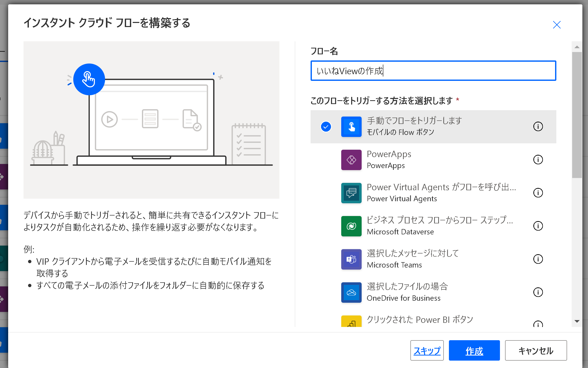Click the キャンセル cancel button
This screenshot has height=368, width=588.
click(x=536, y=351)
